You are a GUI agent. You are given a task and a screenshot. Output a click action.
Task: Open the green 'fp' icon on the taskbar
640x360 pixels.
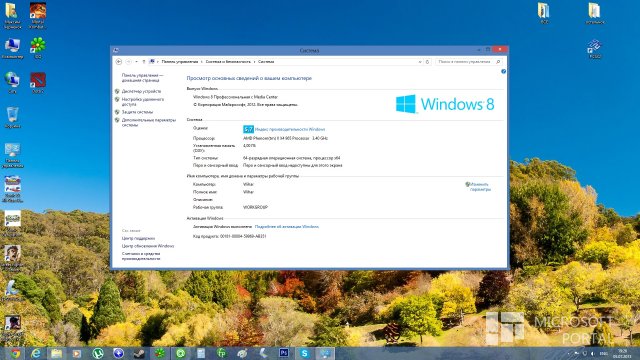pos(222,353)
